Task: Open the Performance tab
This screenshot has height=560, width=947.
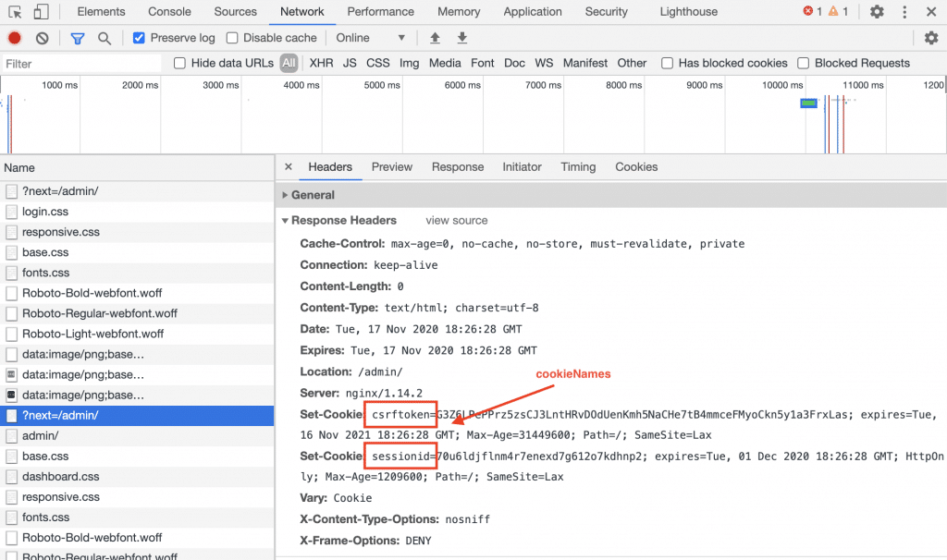Action: tap(380, 11)
